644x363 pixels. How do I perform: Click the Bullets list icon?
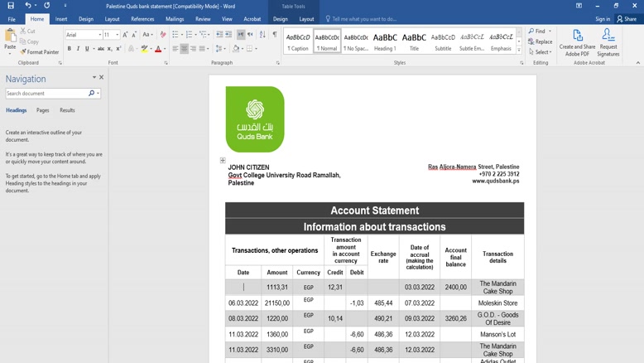click(175, 35)
